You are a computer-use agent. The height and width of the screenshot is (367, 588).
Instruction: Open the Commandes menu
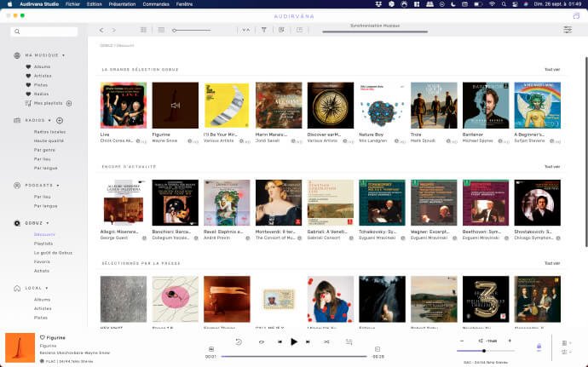coord(156,4)
